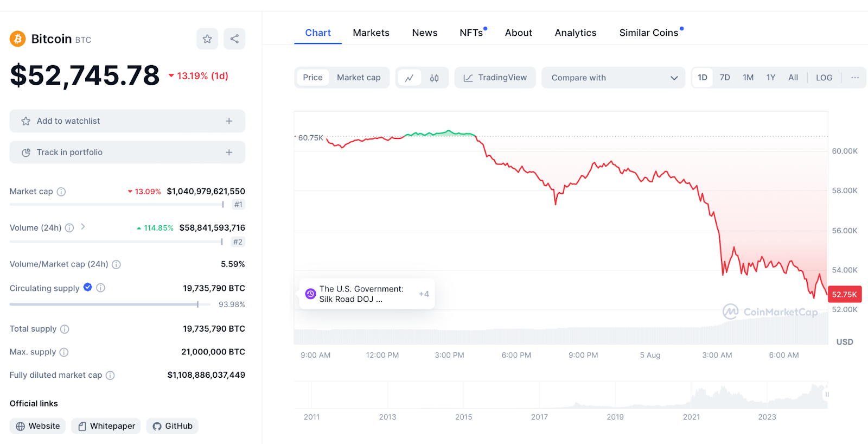
Task: Show info for Volume/Market cap (24h)
Action: pos(116,264)
